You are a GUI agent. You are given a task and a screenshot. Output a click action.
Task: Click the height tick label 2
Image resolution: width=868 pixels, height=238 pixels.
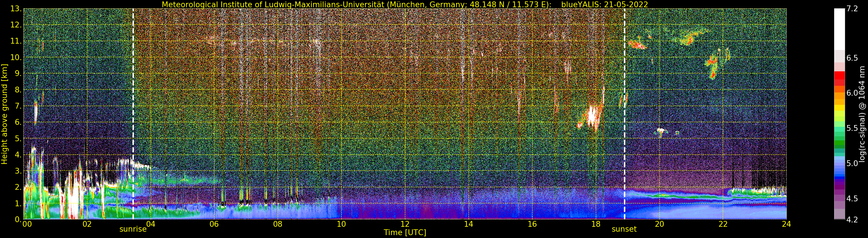tap(19, 187)
